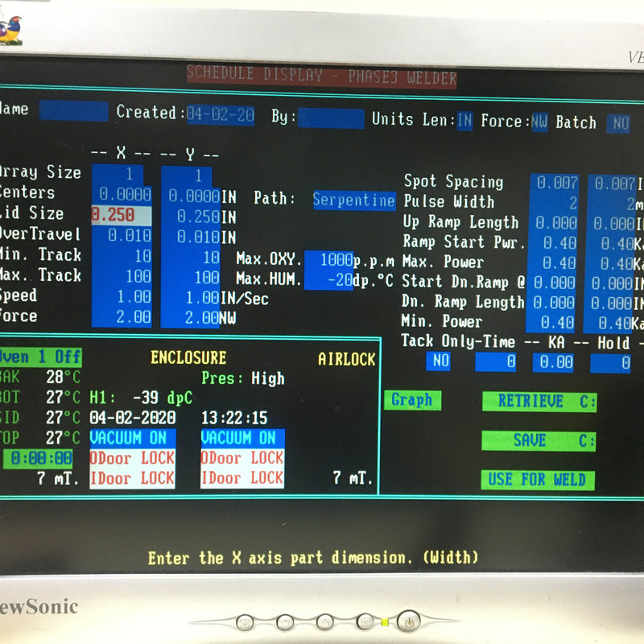Select the Min. Track Y field
This screenshot has height=644, width=644.
pyautogui.click(x=191, y=258)
